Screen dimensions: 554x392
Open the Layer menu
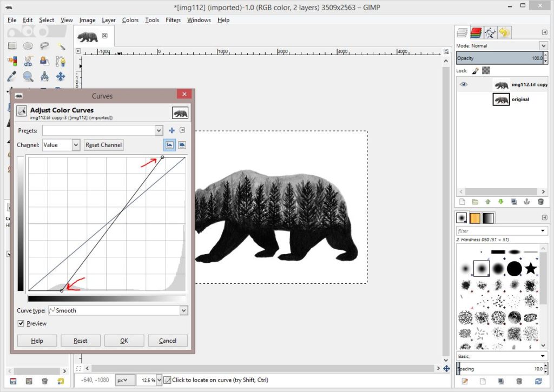click(x=108, y=20)
